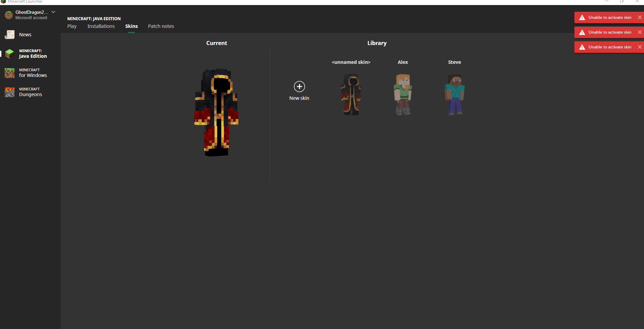Screen dimensions: 644x329
Task: Open the News section icon
Action: pyautogui.click(x=9, y=35)
